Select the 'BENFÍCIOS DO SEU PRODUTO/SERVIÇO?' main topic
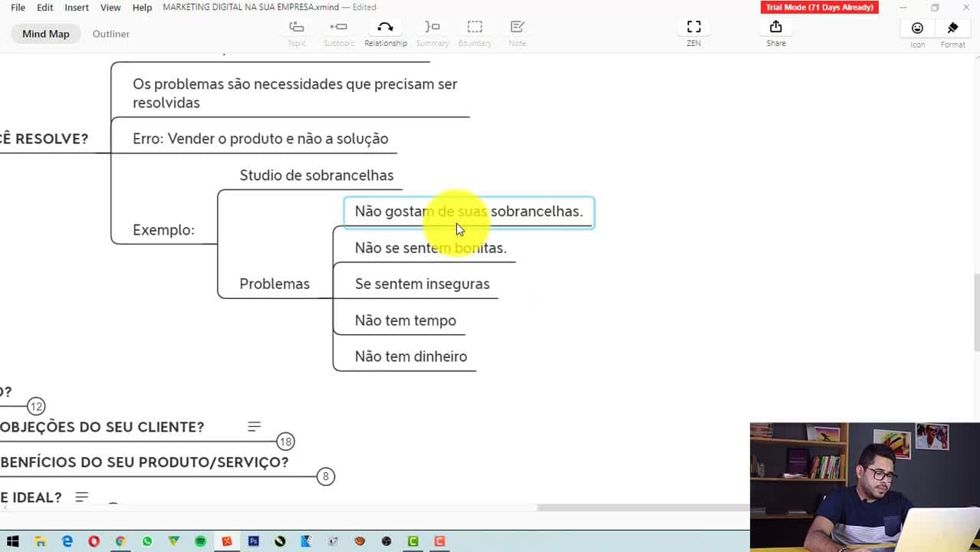The image size is (980, 552). [x=145, y=462]
